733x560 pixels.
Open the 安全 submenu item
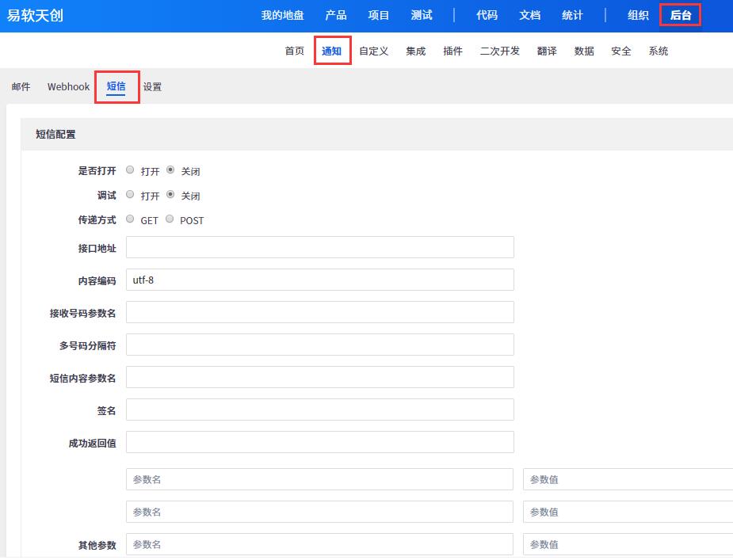pos(621,51)
